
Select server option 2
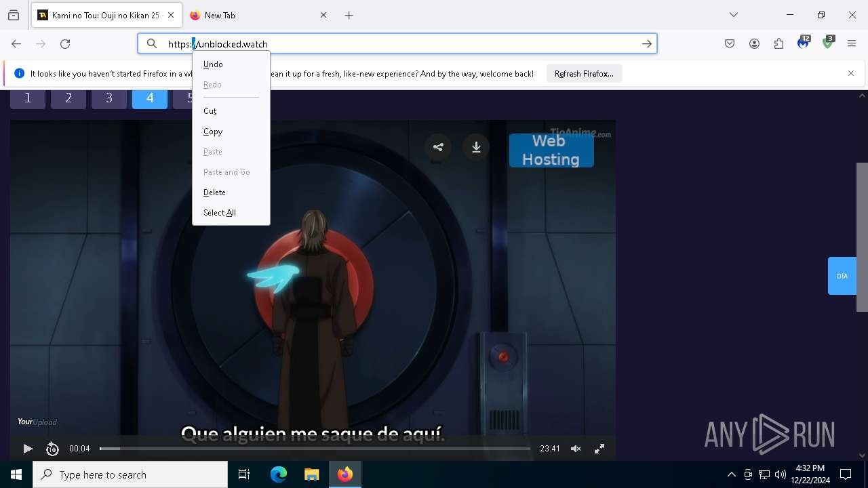(x=68, y=99)
